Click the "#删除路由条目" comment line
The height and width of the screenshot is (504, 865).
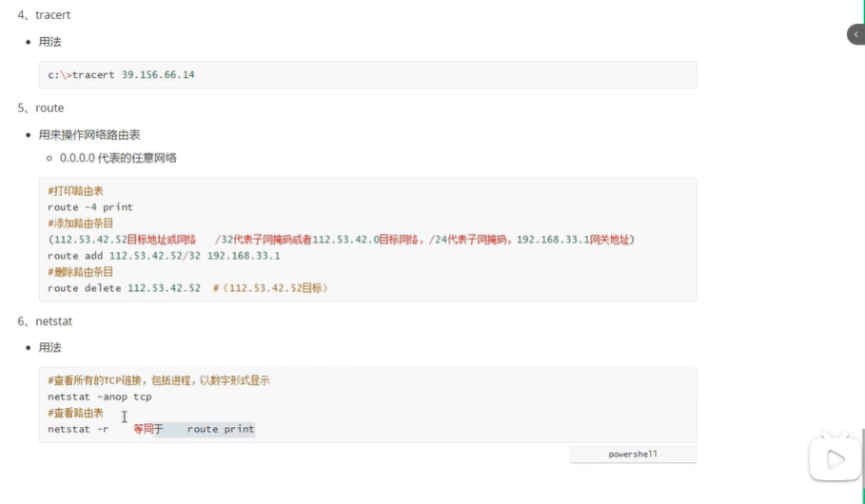click(81, 272)
